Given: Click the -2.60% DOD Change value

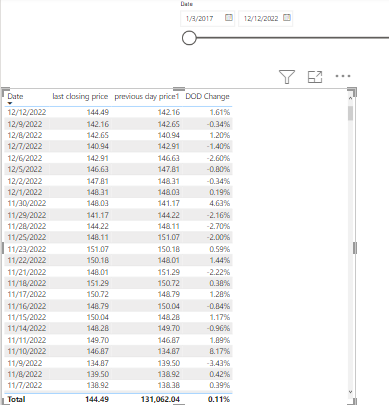Looking at the screenshot, I should point(218,158).
